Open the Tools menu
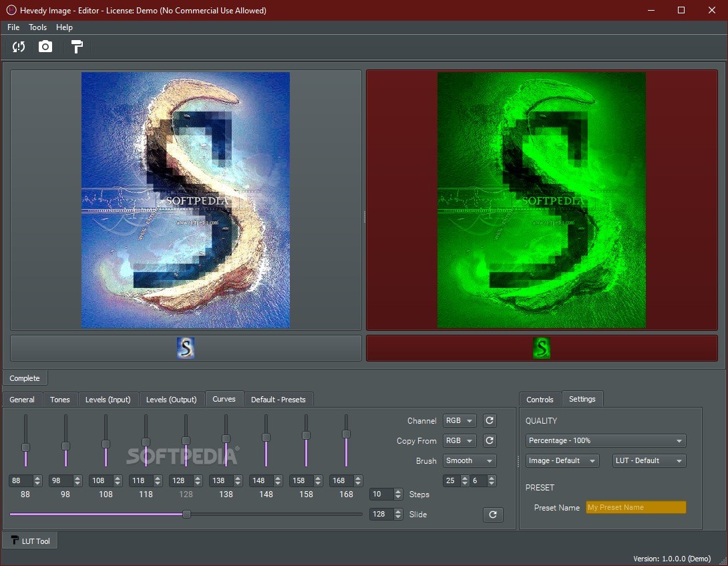This screenshot has width=728, height=566. click(x=37, y=27)
